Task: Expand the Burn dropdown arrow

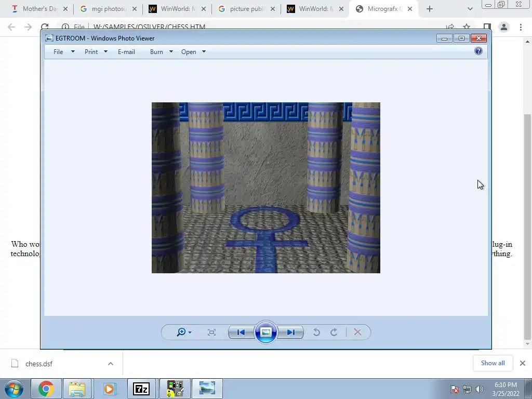Action: [171, 51]
